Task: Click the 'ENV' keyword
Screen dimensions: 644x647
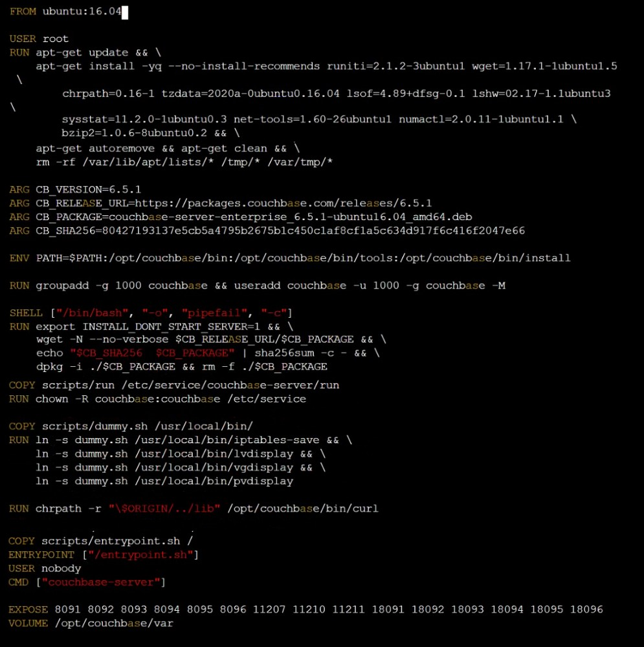Action: (19, 258)
